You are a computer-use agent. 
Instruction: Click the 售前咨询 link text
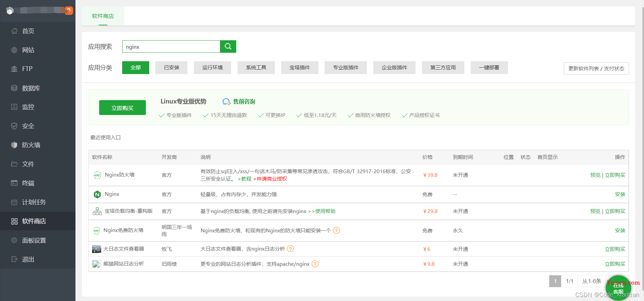click(x=244, y=102)
